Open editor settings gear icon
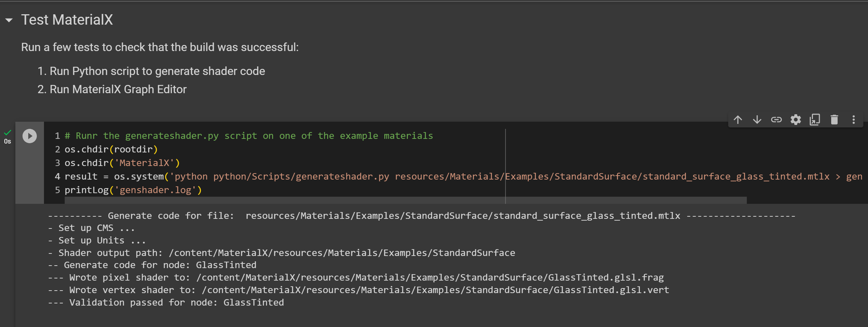868x327 pixels. point(796,120)
